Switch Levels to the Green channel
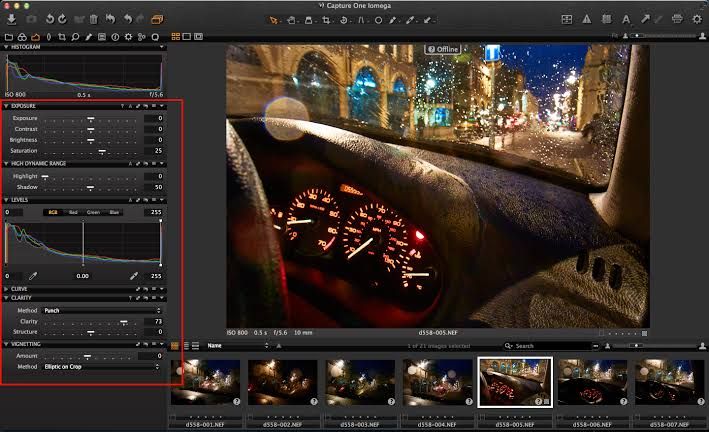Viewport: 709px width, 432px height. [x=93, y=212]
